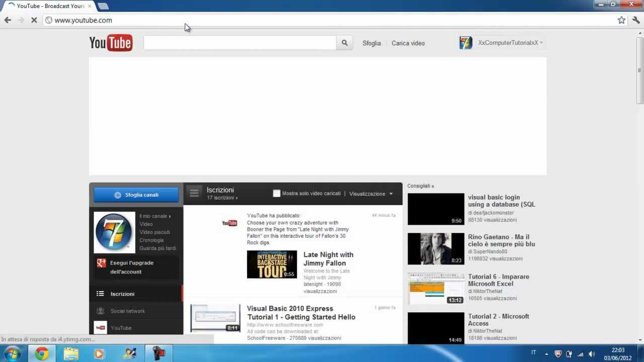Open Windows Explorer from taskbar
The width and height of the screenshot is (644, 362).
coord(71,353)
